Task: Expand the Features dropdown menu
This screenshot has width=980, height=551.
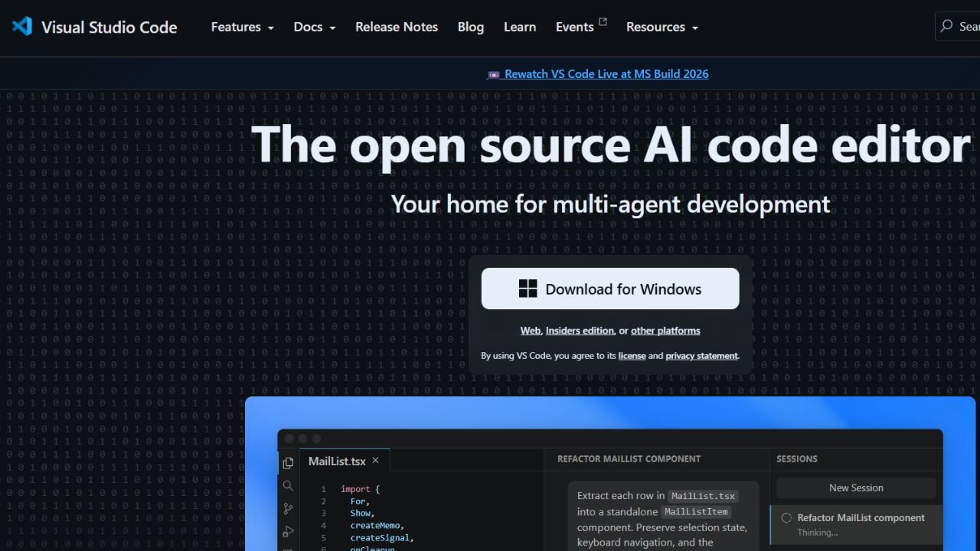Action: pyautogui.click(x=242, y=27)
